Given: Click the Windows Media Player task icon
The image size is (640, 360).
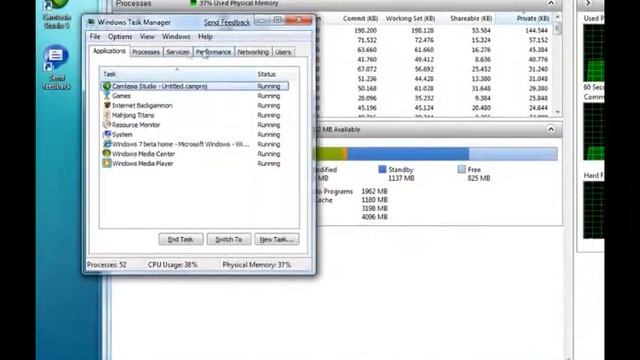Looking at the screenshot, I should 107,163.
